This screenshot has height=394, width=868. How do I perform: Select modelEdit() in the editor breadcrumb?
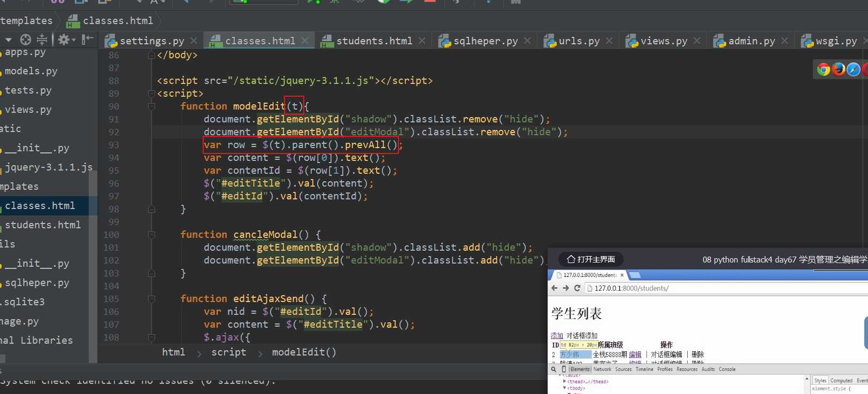tap(304, 352)
